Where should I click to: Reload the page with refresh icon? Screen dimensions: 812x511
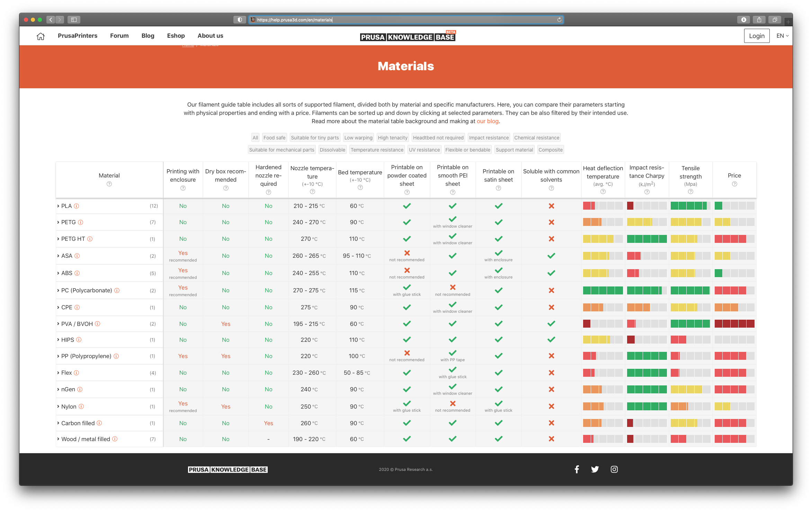(x=559, y=20)
